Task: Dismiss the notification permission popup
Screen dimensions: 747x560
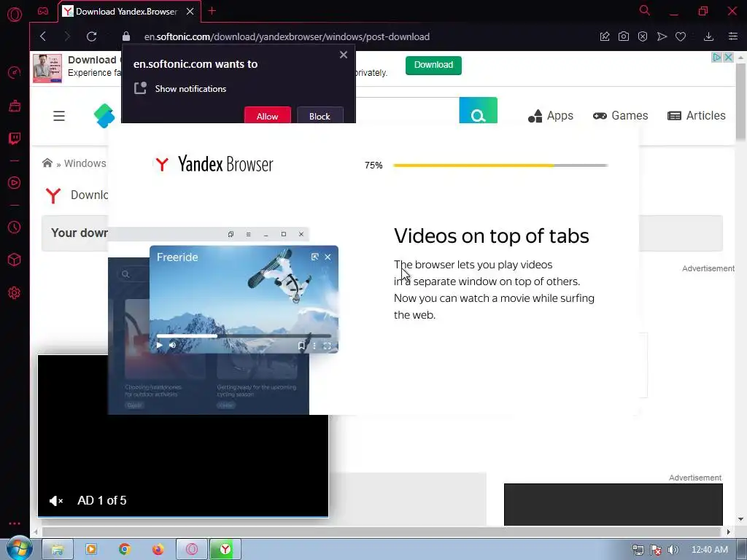Action: click(344, 55)
